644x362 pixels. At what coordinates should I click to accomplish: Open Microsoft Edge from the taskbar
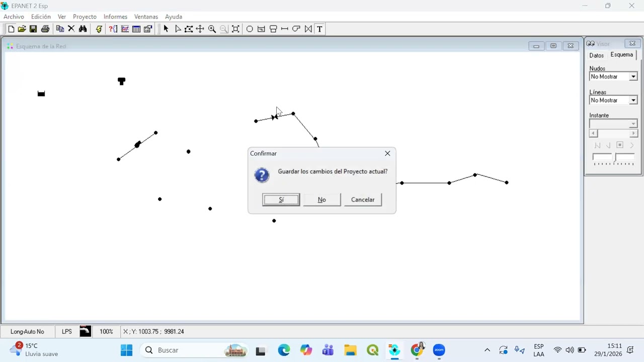[x=284, y=350]
